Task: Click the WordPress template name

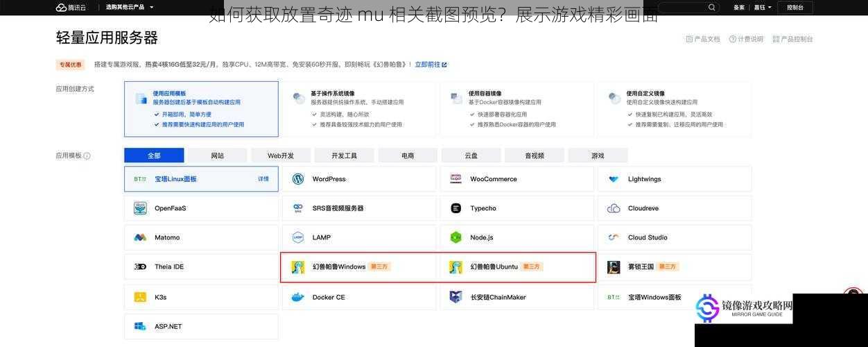Action: [x=329, y=179]
